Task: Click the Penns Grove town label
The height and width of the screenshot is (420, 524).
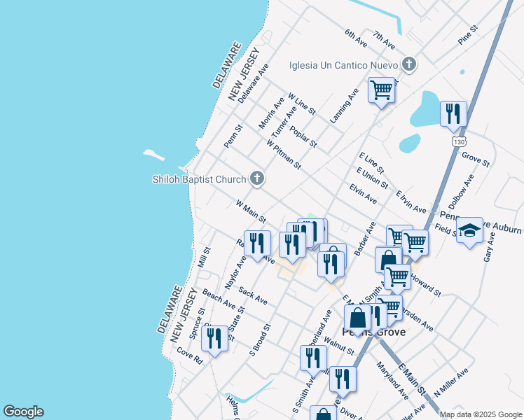Action: (373, 332)
